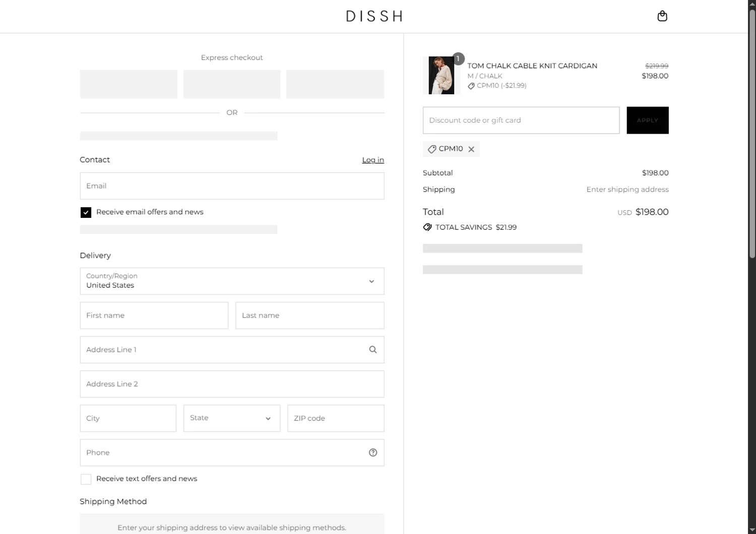Click the address search magnifier icon
This screenshot has height=534, width=756.
click(373, 349)
